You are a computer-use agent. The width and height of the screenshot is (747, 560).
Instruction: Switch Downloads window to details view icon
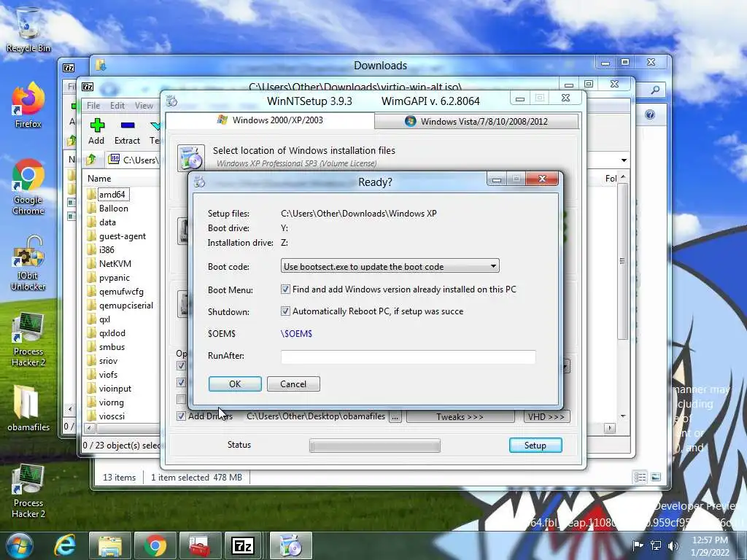tap(640, 477)
